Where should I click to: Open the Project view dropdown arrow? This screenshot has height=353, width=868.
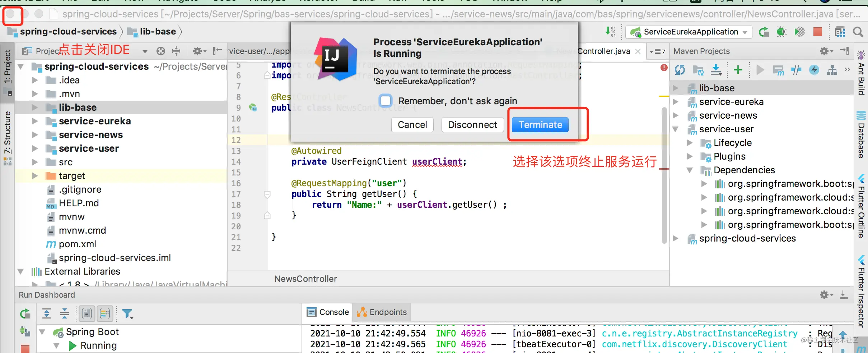pos(145,51)
